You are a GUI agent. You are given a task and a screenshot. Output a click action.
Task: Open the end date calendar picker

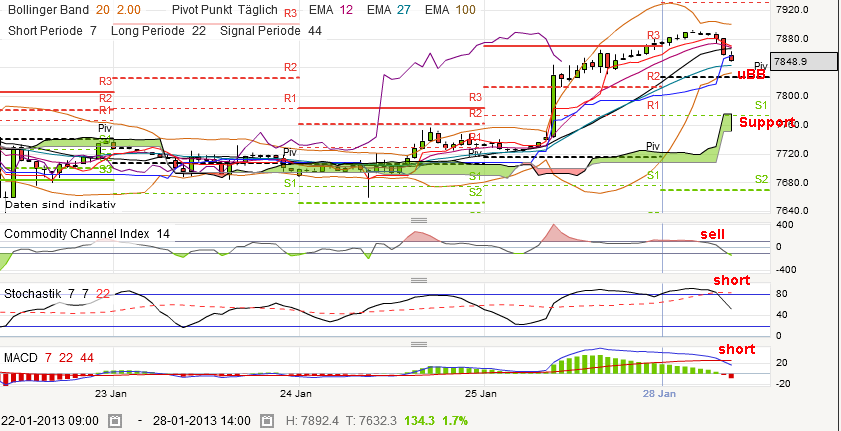(268, 420)
